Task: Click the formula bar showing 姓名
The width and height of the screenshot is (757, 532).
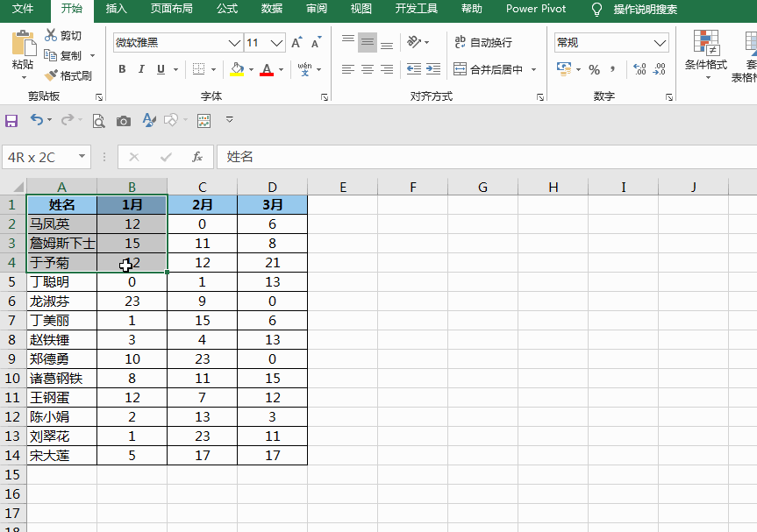Action: pos(487,157)
